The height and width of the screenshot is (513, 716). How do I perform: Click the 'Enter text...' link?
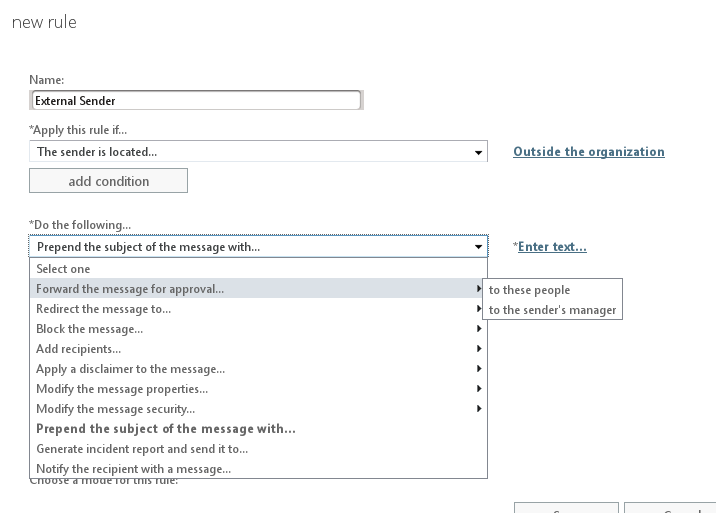coord(552,247)
